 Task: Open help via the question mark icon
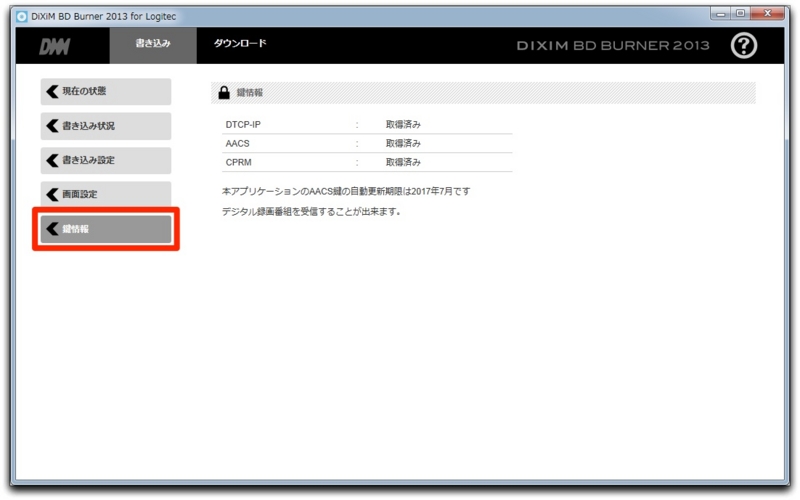pyautogui.click(x=743, y=45)
